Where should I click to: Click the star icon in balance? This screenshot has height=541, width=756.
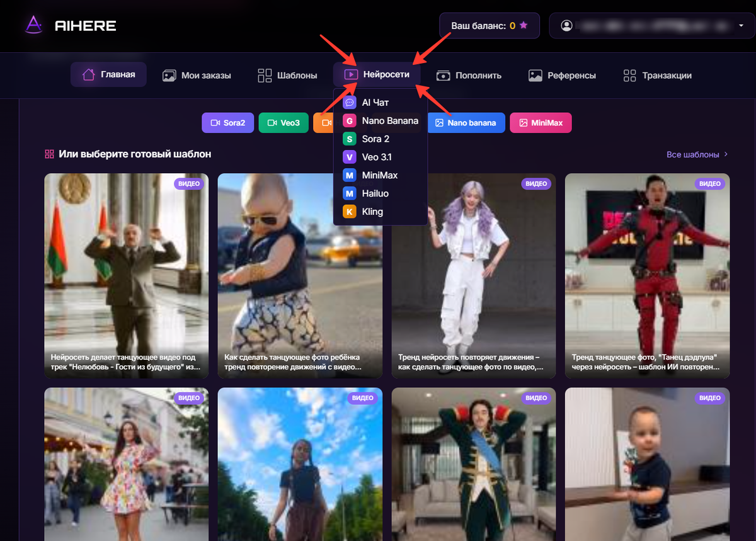tap(524, 26)
